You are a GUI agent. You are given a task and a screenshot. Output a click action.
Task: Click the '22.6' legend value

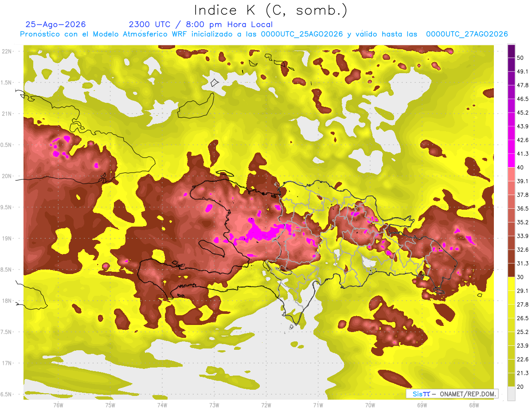[x=523, y=359]
